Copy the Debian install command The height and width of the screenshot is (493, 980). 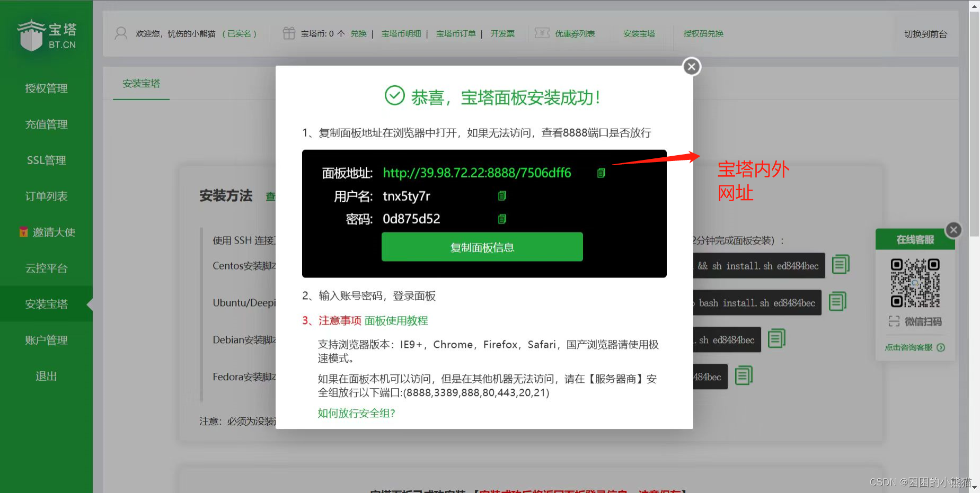(x=776, y=338)
